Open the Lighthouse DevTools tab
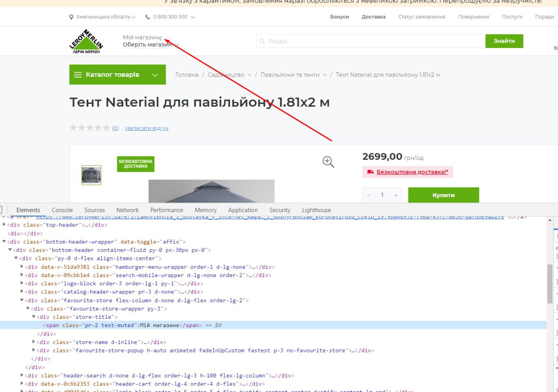This screenshot has height=392, width=558. [x=316, y=210]
